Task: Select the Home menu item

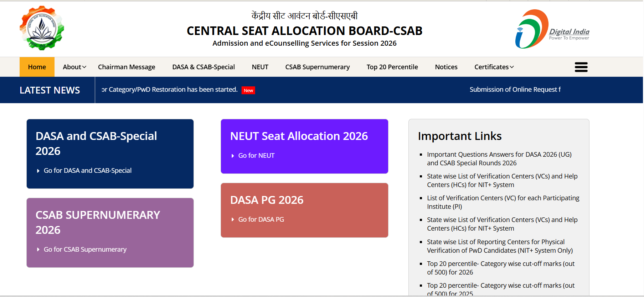Action: [x=37, y=67]
